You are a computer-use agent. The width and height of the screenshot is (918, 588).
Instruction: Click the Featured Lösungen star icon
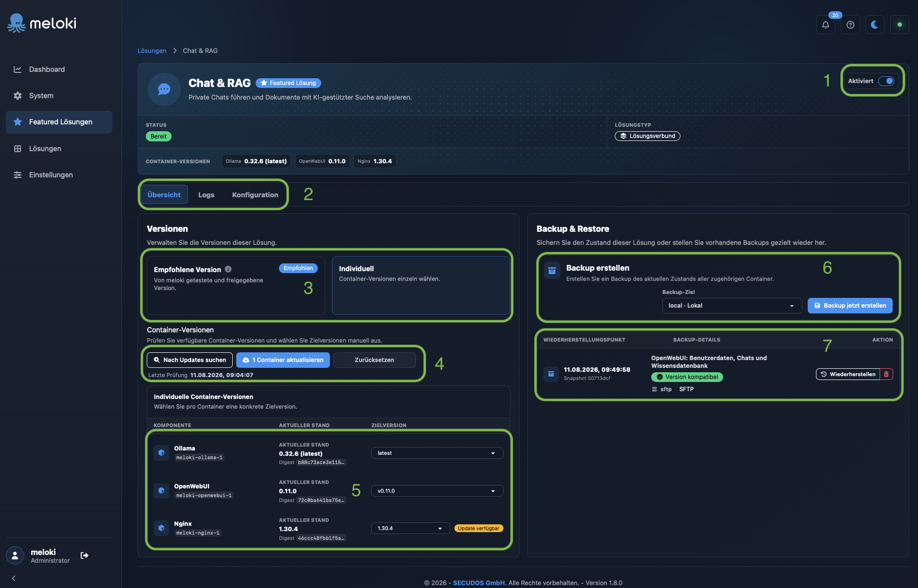[x=17, y=122]
